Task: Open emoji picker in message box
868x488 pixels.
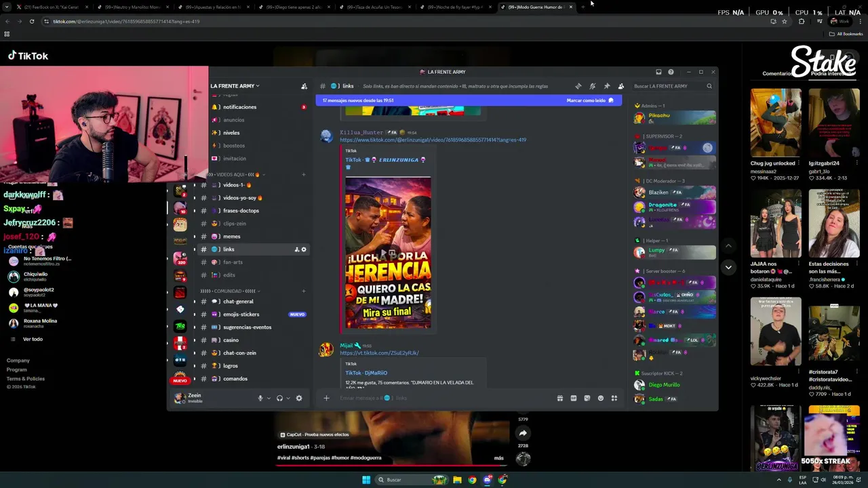Action: (600, 399)
